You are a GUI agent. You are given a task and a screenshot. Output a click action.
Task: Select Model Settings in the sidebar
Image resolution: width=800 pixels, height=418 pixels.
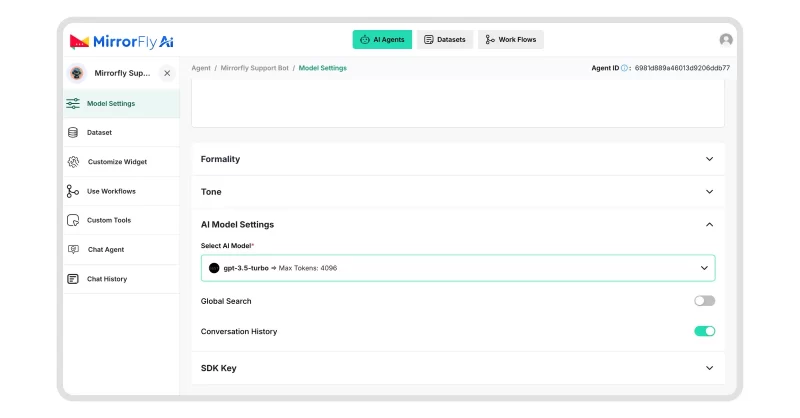[121, 104]
